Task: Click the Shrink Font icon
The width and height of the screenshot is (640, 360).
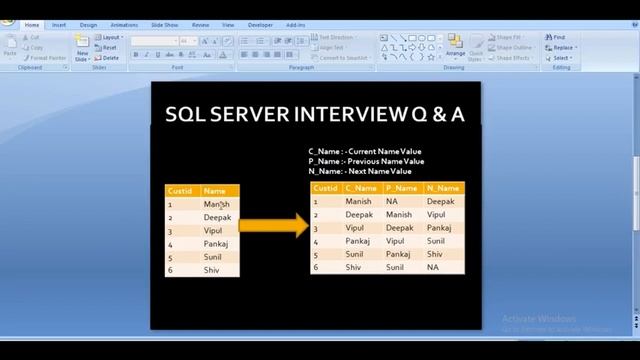Action: tap(215, 41)
